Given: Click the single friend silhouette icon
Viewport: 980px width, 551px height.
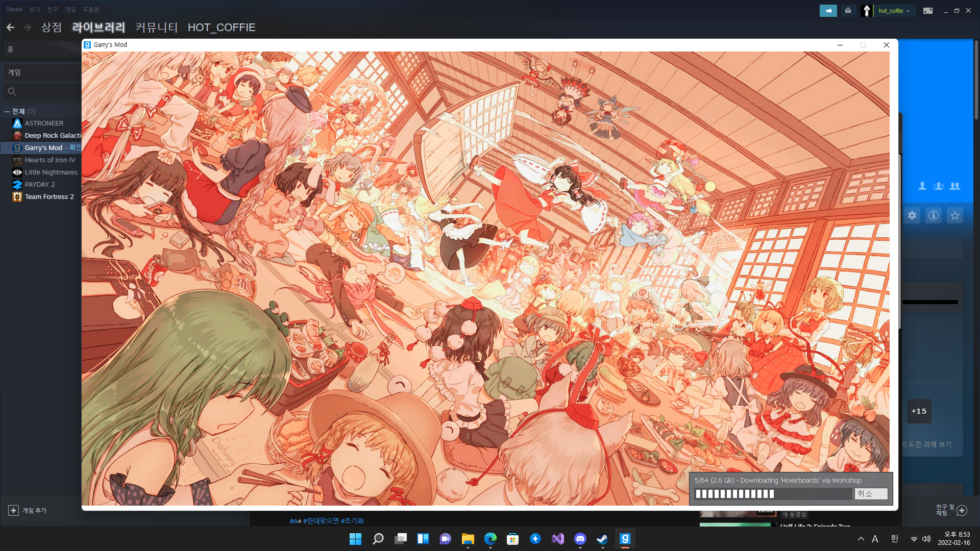Looking at the screenshot, I should pyautogui.click(x=922, y=186).
